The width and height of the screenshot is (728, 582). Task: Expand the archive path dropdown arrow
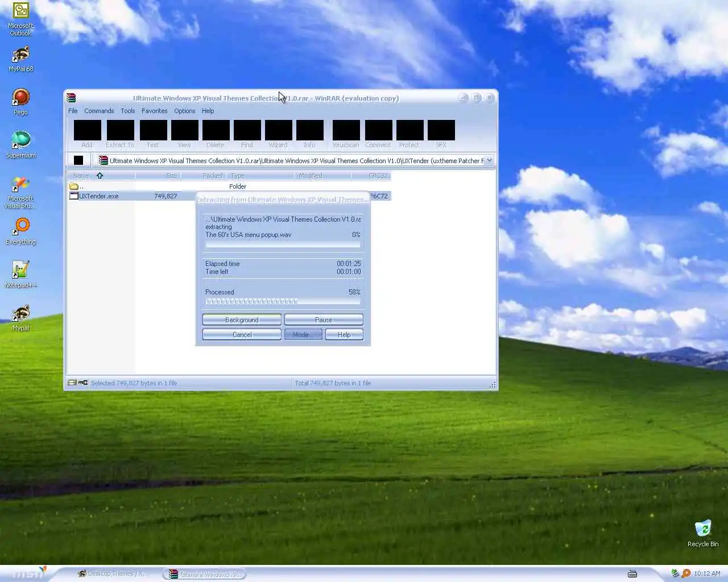tap(489, 161)
